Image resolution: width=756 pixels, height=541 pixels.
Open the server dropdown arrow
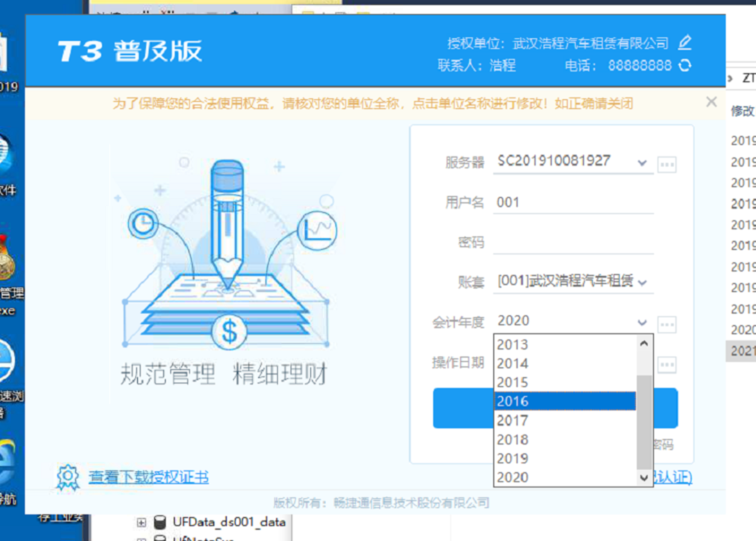642,163
